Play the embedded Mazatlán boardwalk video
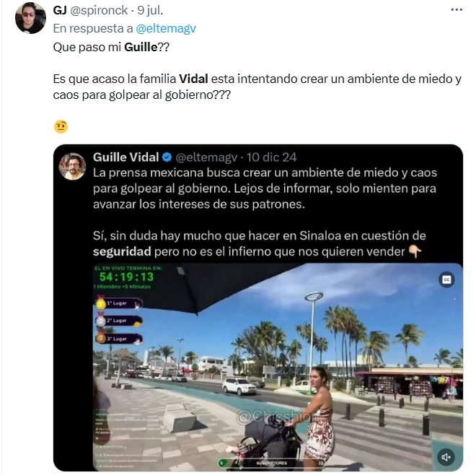This screenshot has height=475, width=476. (278, 367)
